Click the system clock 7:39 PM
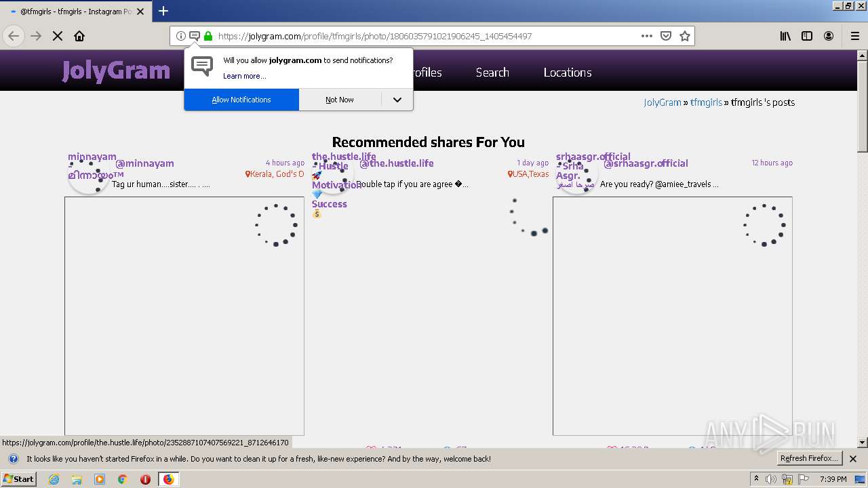 pos(833,479)
